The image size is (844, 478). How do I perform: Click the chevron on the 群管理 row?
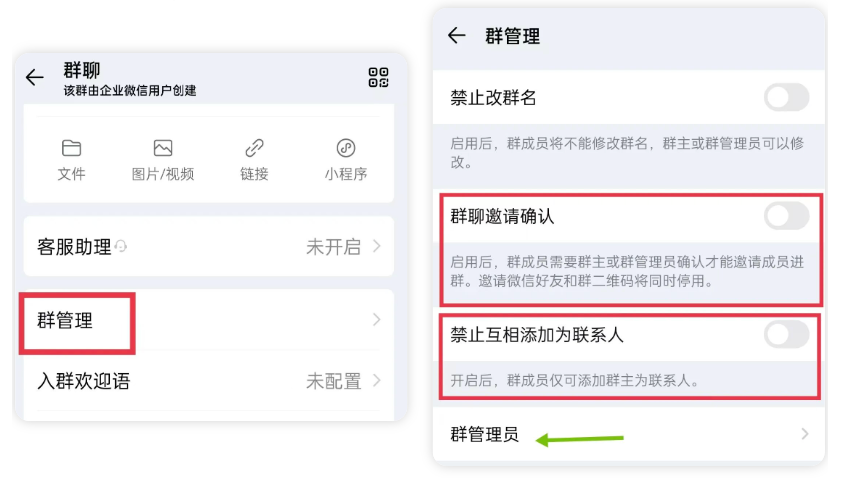[x=377, y=320]
